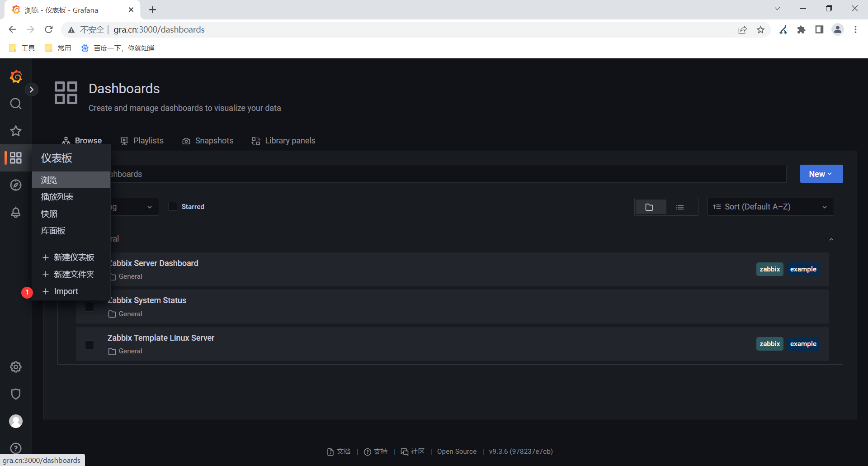Open the 文档 documentation footer link

point(339,452)
